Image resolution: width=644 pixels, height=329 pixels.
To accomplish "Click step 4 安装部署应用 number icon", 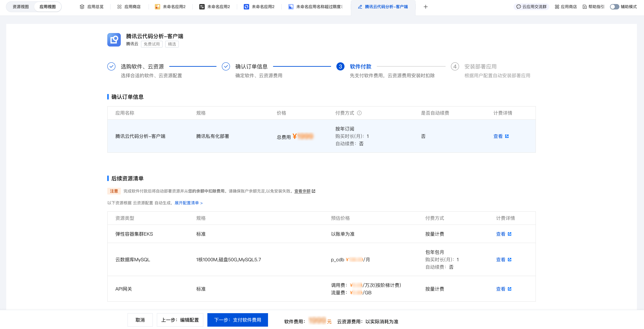I will pos(455,66).
